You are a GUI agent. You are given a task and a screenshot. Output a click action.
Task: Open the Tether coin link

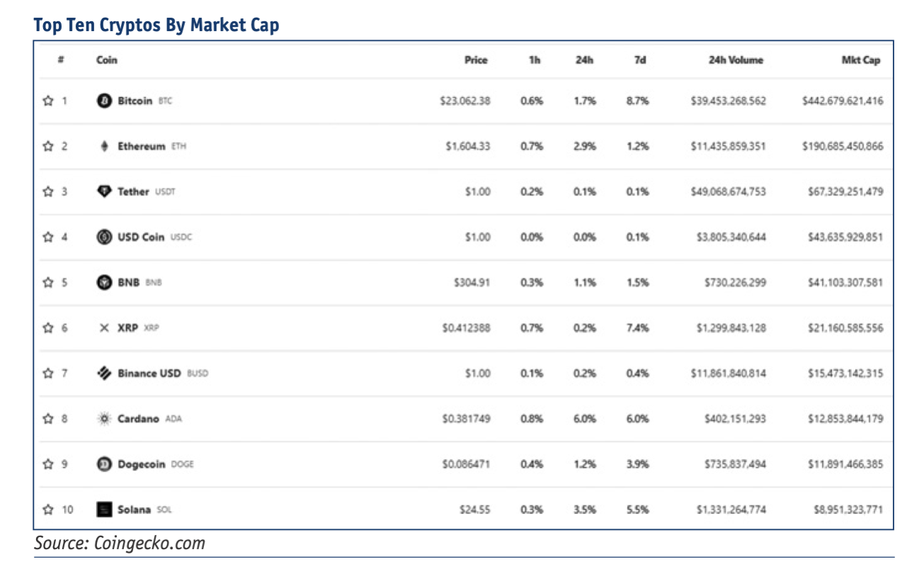click(133, 192)
